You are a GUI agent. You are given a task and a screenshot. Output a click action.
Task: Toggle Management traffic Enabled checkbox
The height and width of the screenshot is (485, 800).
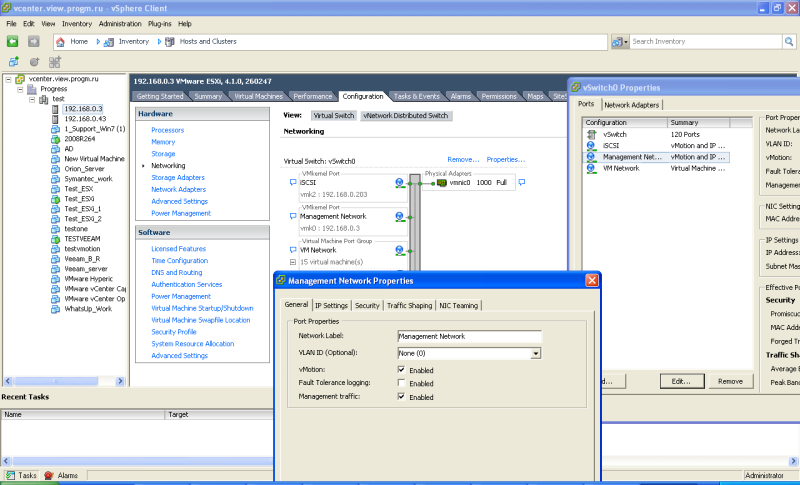pos(401,396)
